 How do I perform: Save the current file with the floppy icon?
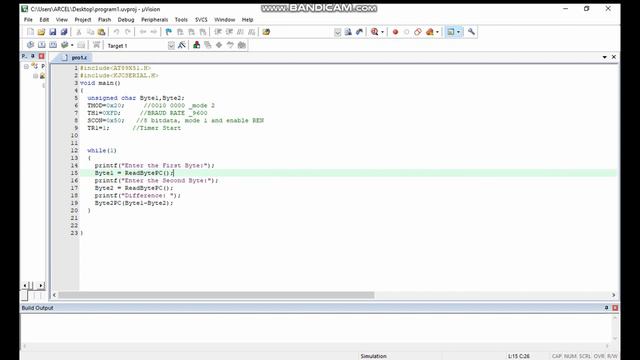[53, 32]
